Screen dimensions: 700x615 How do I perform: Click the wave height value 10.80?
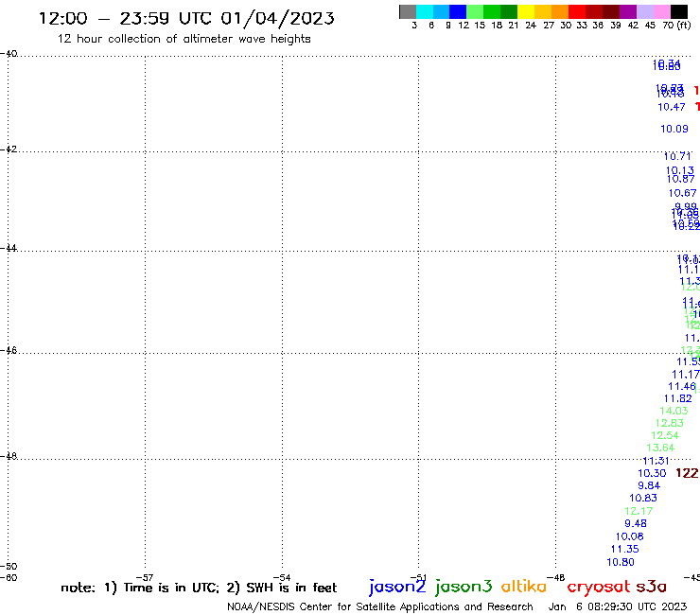pyautogui.click(x=621, y=562)
